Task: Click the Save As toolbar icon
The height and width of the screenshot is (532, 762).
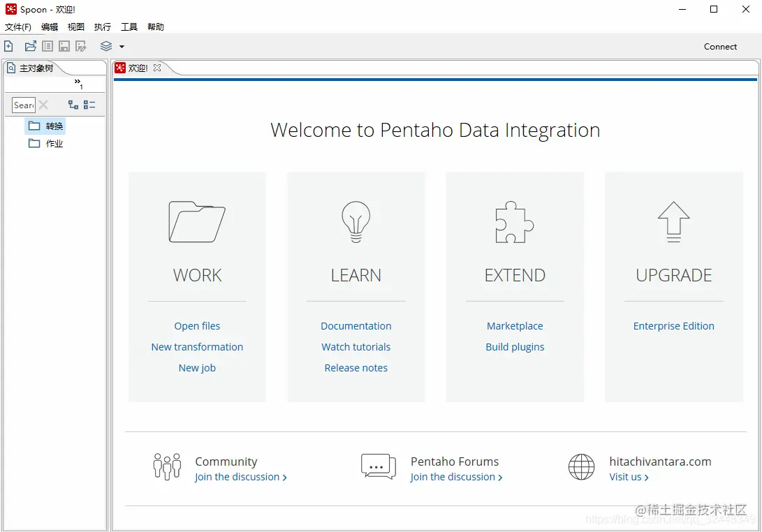Action: tap(81, 46)
